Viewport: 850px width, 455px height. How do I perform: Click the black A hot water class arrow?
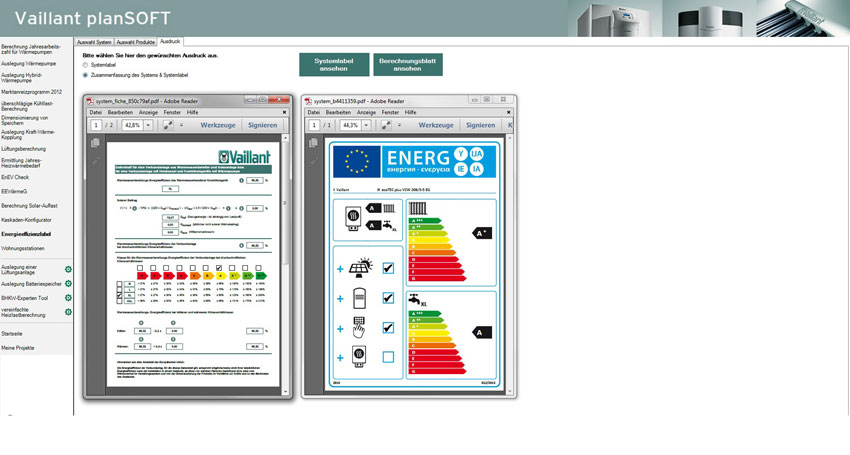coord(481,332)
